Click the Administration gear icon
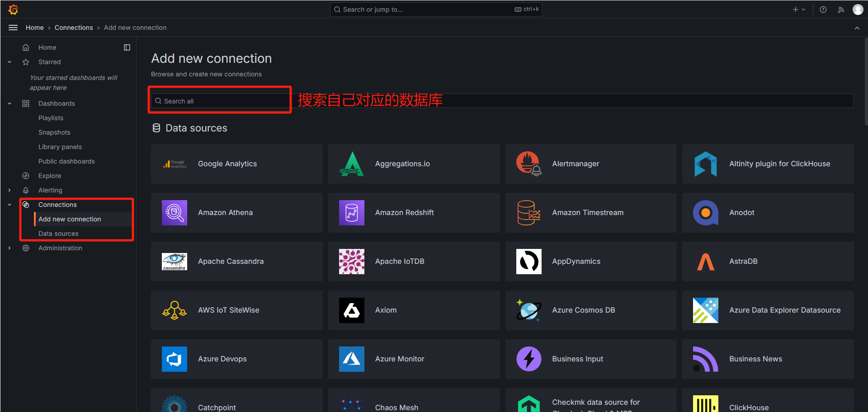Screen dimensions: 868x412 (26, 248)
